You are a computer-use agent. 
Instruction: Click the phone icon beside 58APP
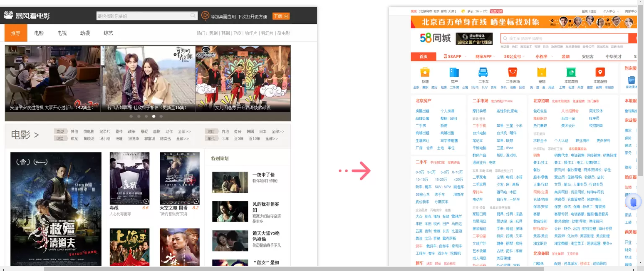(445, 56)
